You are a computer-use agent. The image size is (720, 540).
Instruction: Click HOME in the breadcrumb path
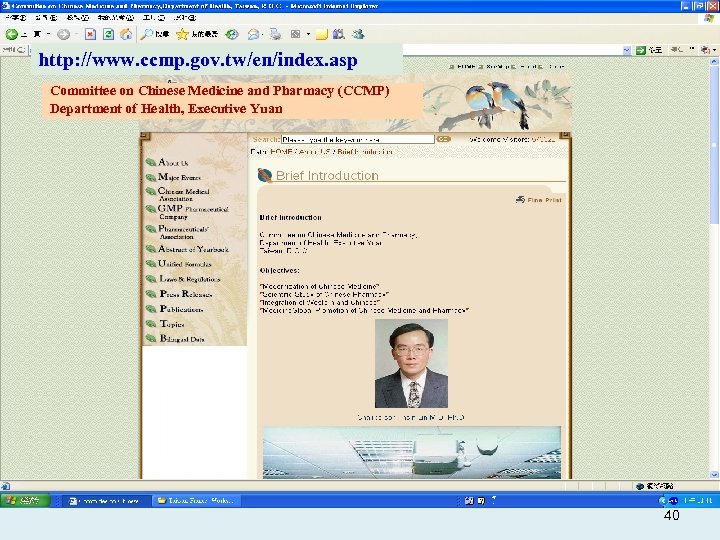[x=281, y=152]
